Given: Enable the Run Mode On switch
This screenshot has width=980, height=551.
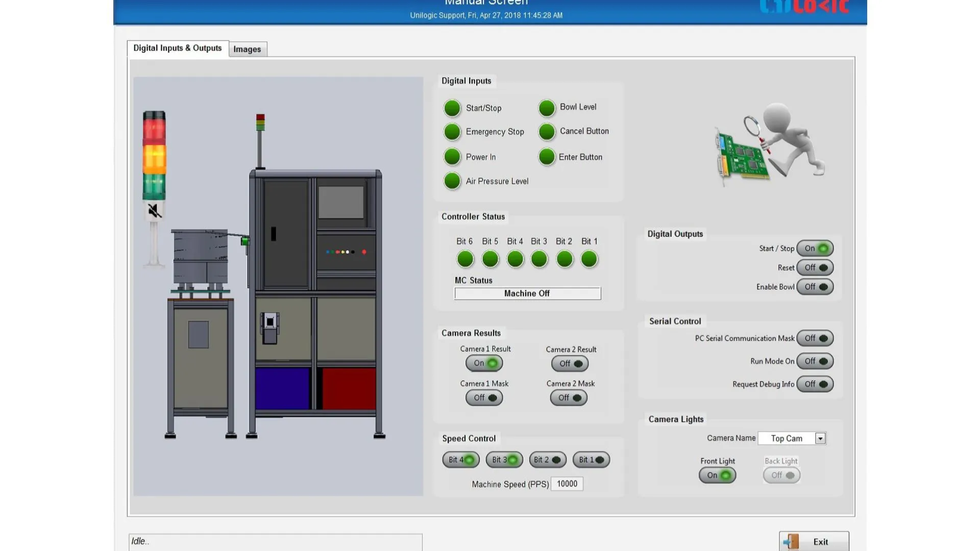Looking at the screenshot, I should pyautogui.click(x=815, y=361).
